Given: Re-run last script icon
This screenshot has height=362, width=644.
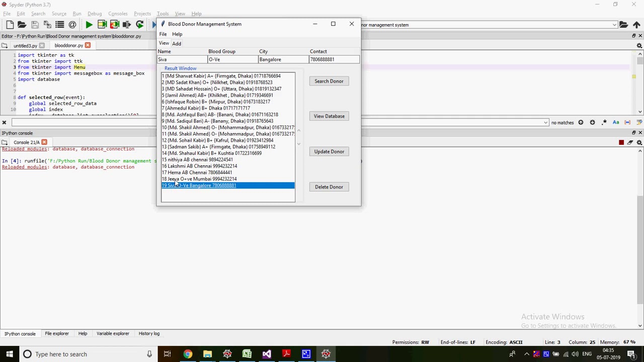Looking at the screenshot, I should coord(140,25).
